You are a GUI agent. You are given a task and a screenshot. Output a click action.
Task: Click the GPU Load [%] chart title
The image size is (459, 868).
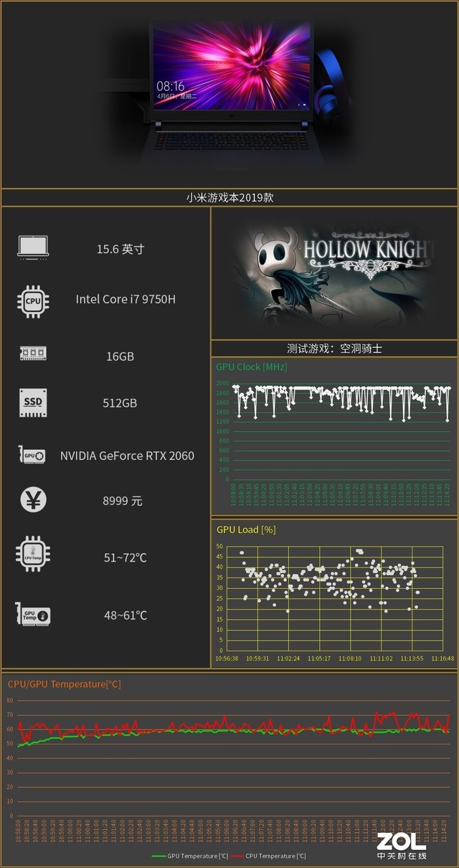[x=246, y=529]
